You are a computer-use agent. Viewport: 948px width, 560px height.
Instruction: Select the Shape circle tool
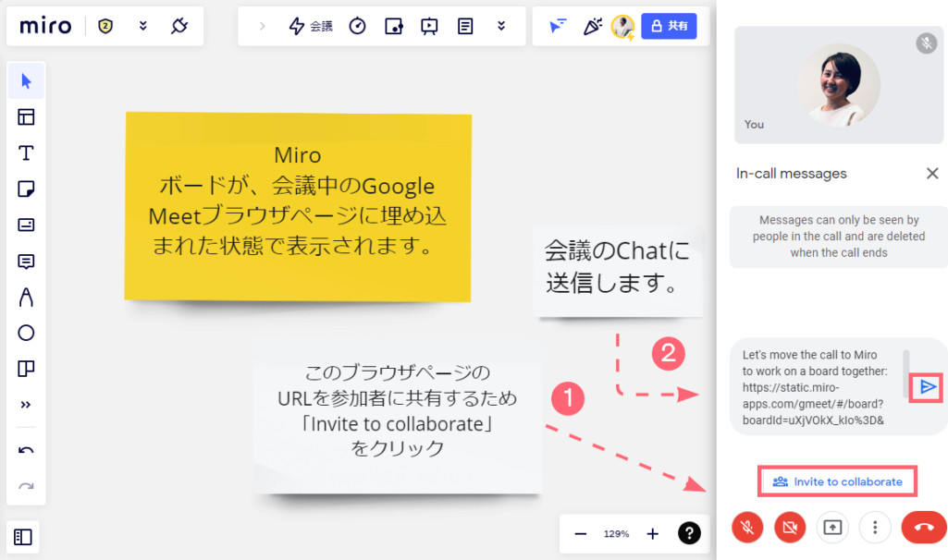pos(26,333)
